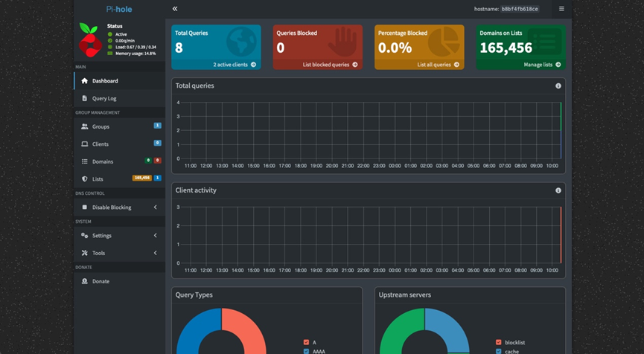
Task: Expand the Settings submenu
Action: (155, 236)
